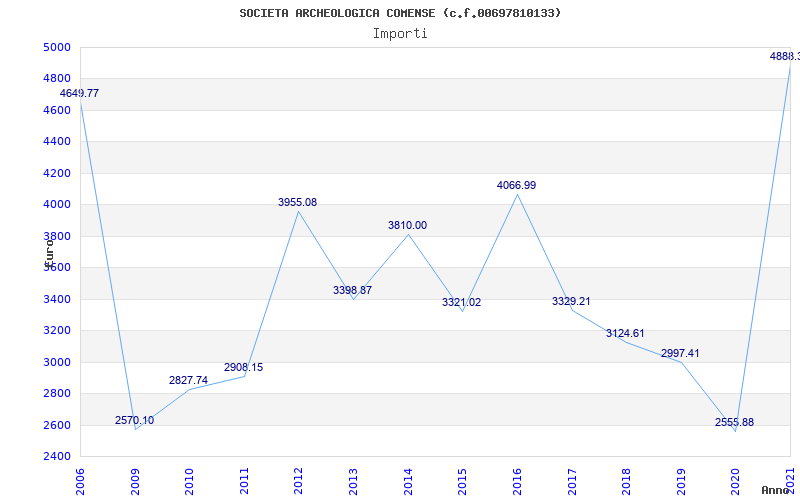
Task: Click y-axis value 3800
Action: [x=56, y=236]
